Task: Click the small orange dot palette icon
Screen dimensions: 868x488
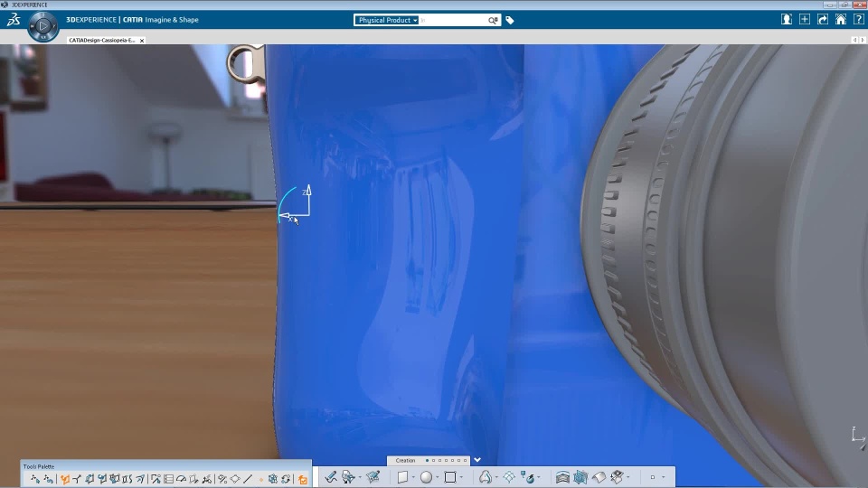Action: pyautogui.click(x=260, y=479)
